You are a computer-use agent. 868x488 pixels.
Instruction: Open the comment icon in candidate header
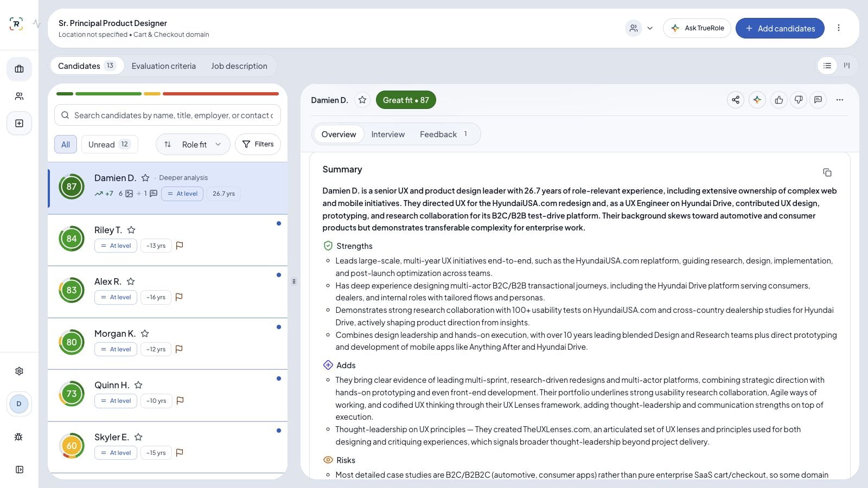[x=818, y=100]
